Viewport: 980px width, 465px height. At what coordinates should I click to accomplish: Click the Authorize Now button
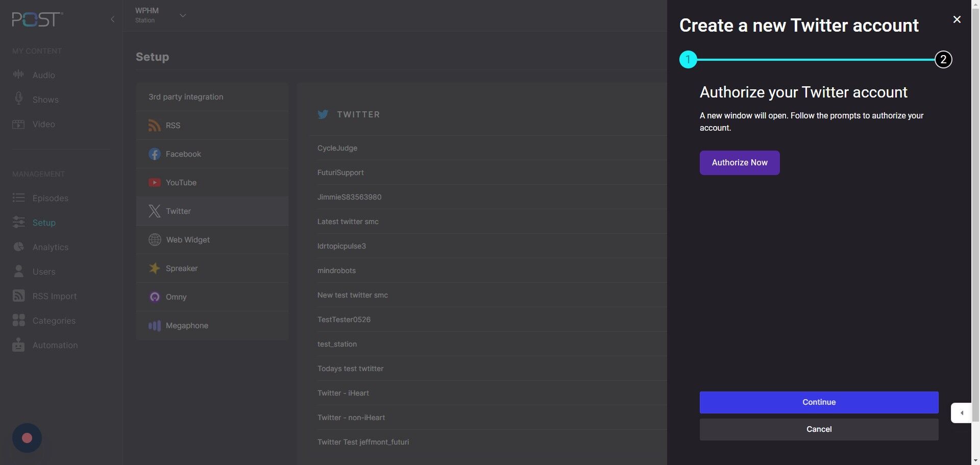[739, 163]
